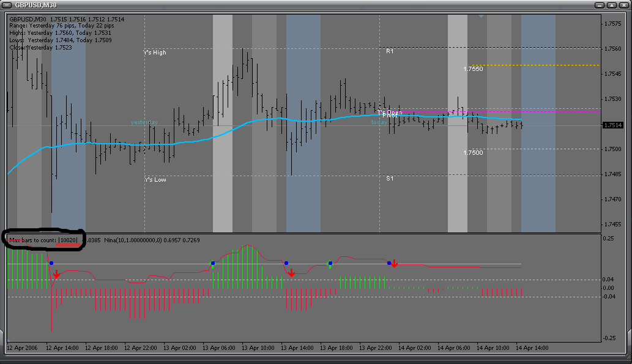This screenshot has height=364, width=632.
Task: Select the S1 support label
Action: 390,179
